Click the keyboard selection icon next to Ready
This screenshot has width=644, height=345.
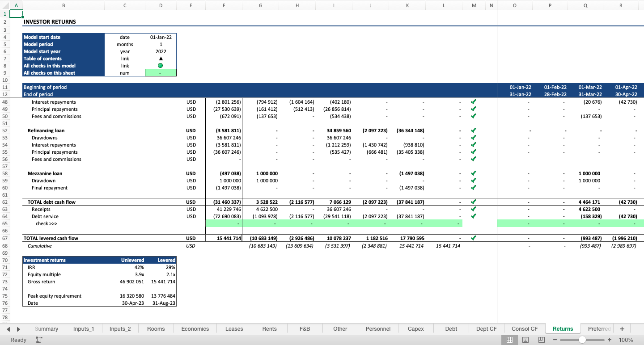(x=38, y=340)
